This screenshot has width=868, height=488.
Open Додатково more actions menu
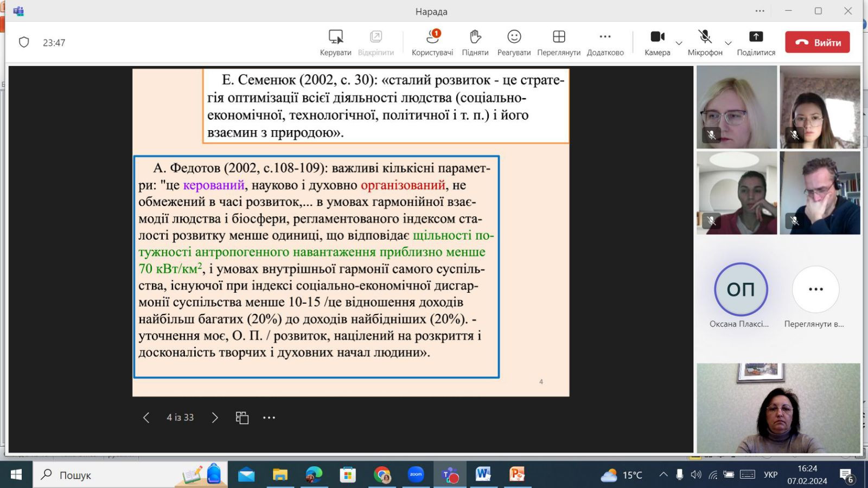pos(605,42)
